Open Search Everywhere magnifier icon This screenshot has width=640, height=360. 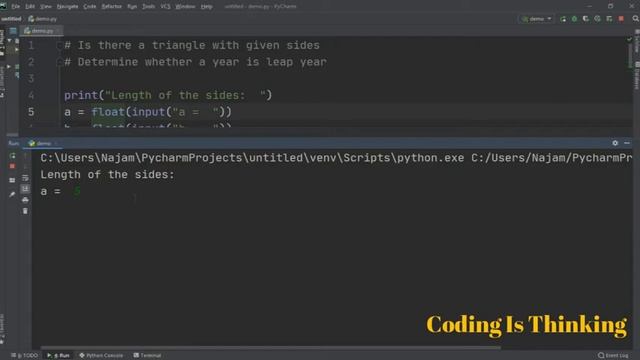[x=636, y=19]
